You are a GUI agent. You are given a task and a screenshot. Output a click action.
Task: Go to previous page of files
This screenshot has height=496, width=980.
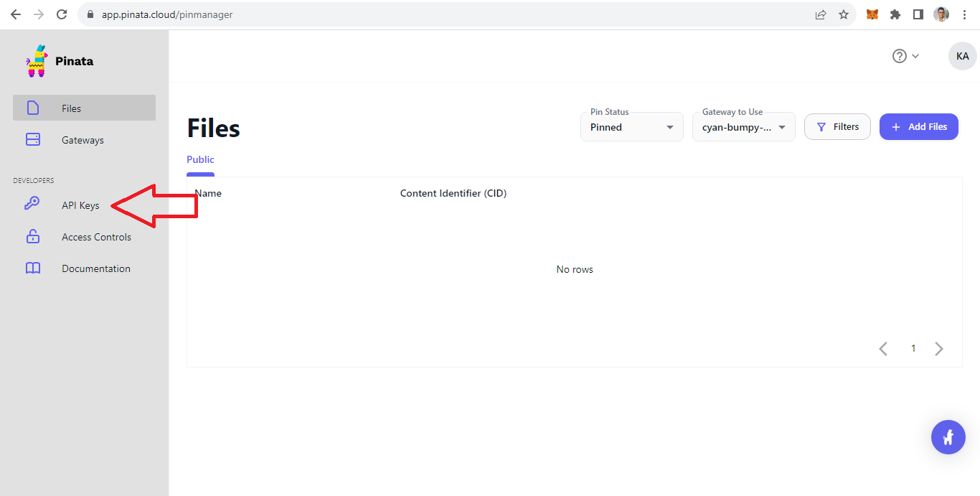883,349
